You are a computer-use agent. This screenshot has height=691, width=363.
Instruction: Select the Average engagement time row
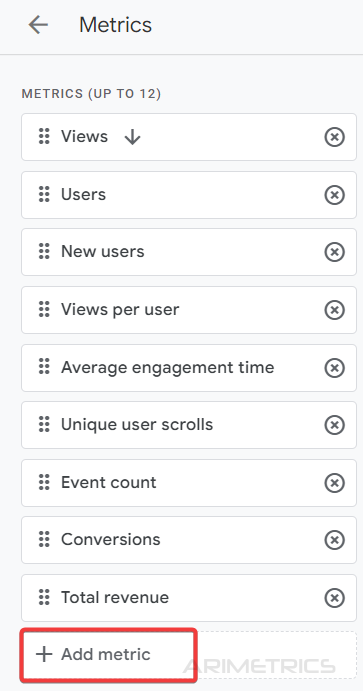click(189, 368)
